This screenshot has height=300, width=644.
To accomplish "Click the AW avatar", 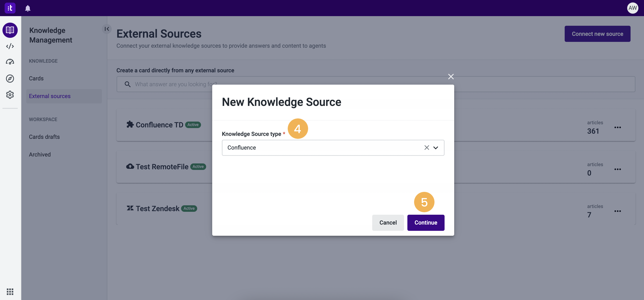I will [633, 8].
